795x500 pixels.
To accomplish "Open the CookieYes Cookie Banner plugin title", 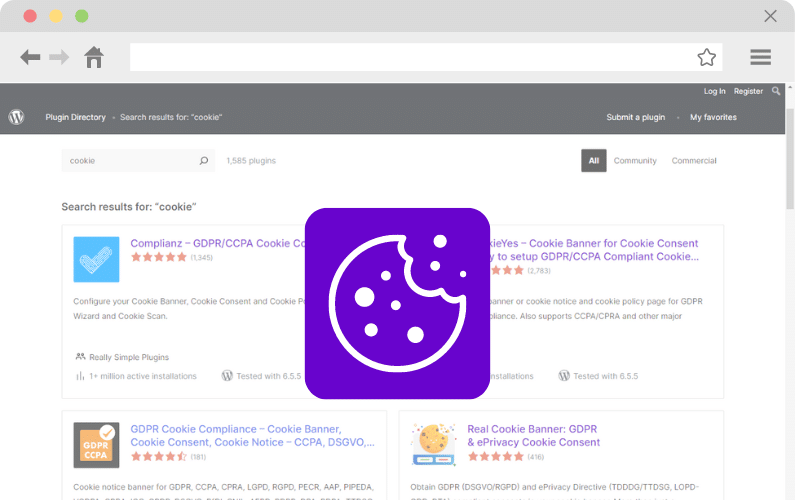I will [x=594, y=249].
